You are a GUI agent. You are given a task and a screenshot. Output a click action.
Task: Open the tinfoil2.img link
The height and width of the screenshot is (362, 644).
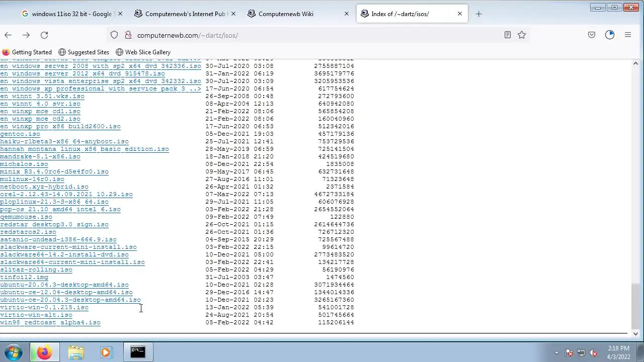(x=24, y=277)
